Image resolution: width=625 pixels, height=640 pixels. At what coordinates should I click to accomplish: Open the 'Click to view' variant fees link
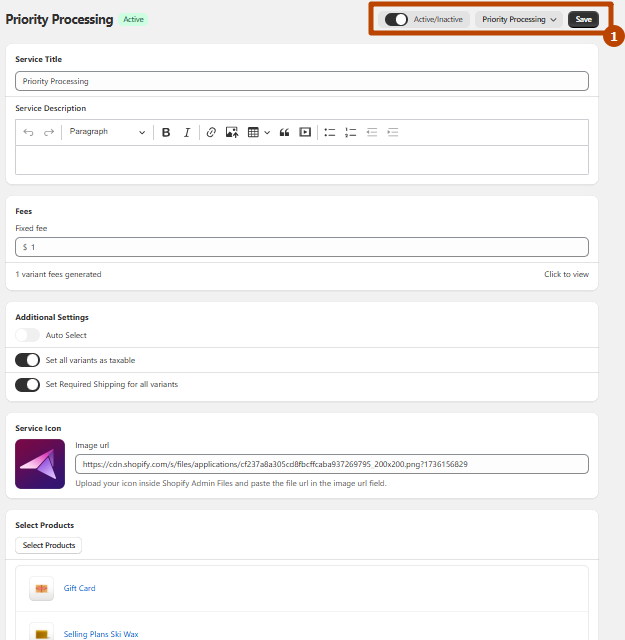[x=566, y=274]
